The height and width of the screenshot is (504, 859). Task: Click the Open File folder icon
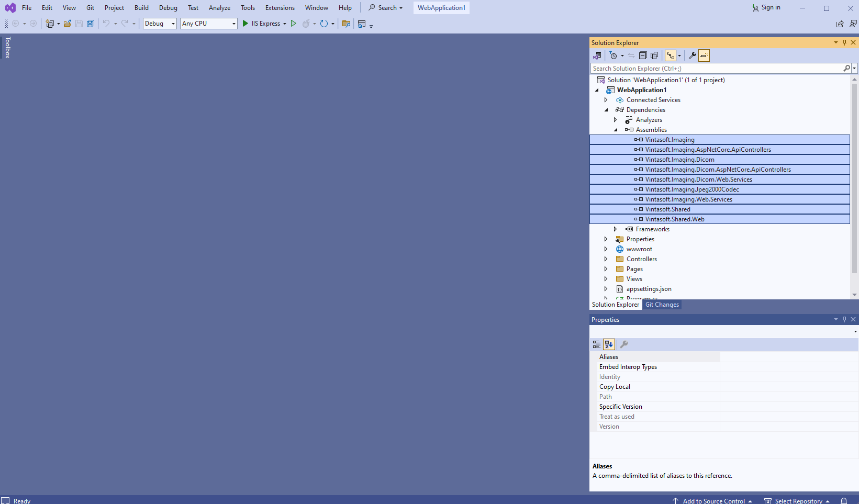(x=68, y=24)
